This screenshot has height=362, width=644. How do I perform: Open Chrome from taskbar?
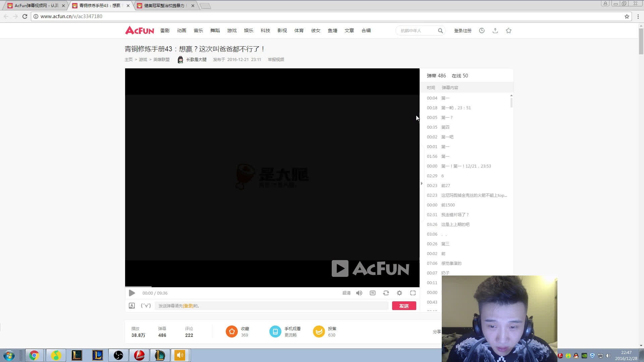34,355
